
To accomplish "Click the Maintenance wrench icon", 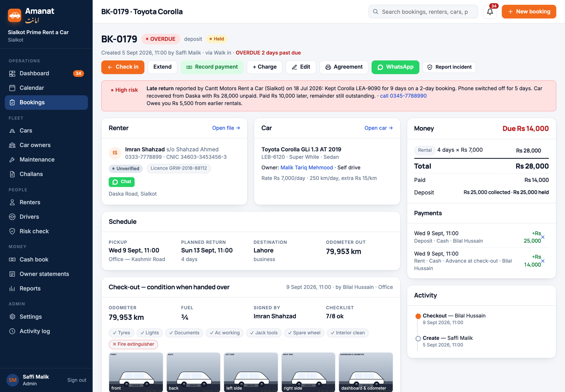I will pos(12,160).
